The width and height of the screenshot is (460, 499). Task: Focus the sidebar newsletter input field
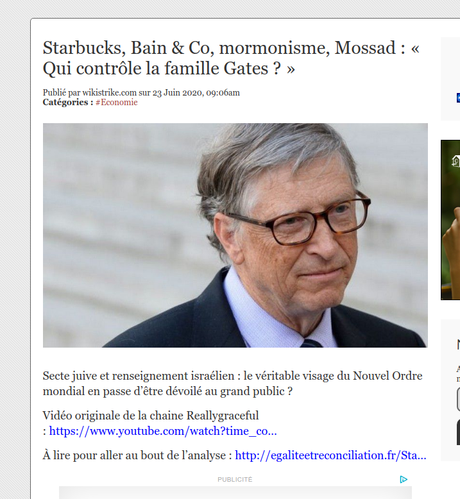coord(458,399)
